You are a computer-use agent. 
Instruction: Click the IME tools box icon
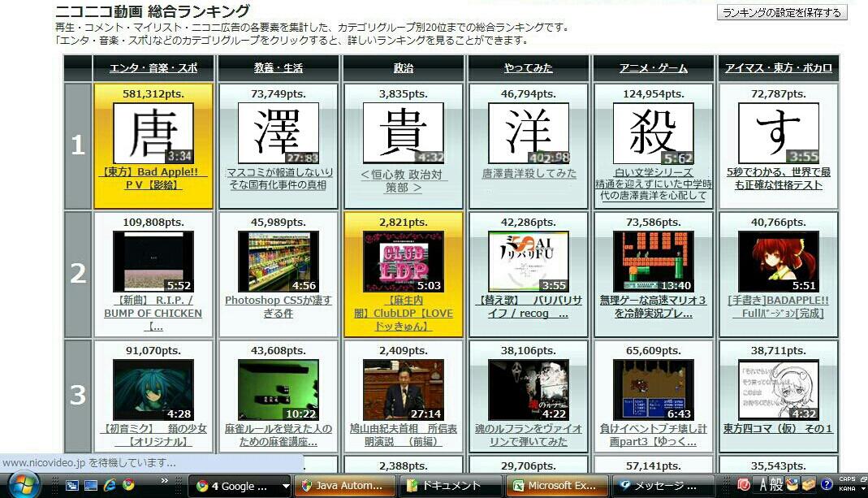[x=809, y=485]
